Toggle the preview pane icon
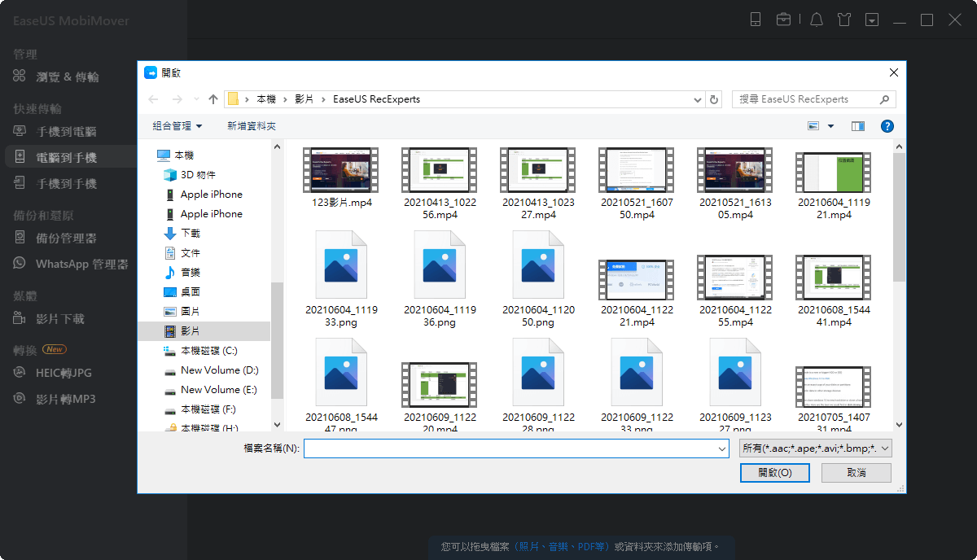This screenshot has height=560, width=977. (x=857, y=126)
